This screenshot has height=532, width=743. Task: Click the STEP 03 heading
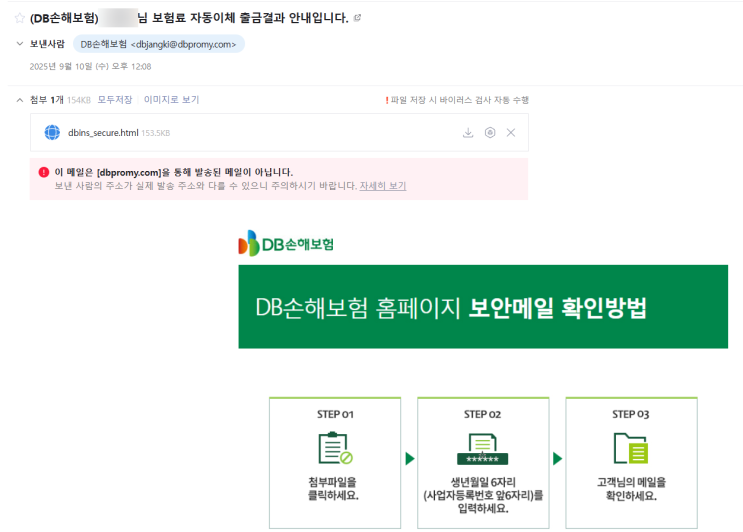tap(630, 414)
